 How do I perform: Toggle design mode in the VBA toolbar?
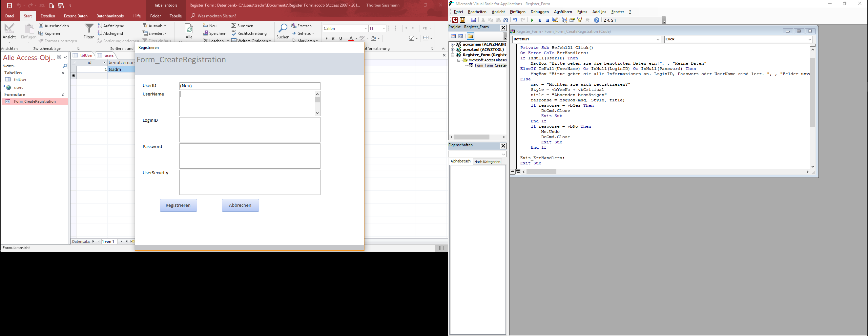tap(555, 20)
